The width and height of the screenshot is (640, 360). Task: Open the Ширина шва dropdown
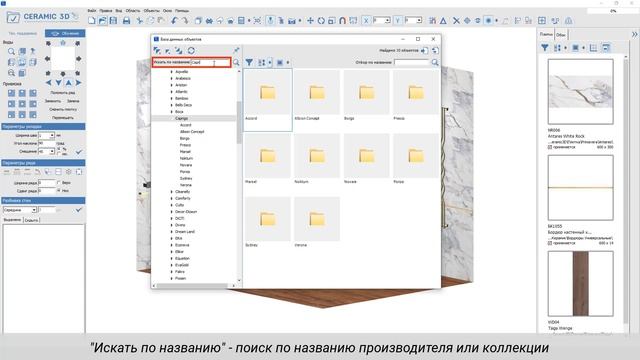click(x=52, y=135)
